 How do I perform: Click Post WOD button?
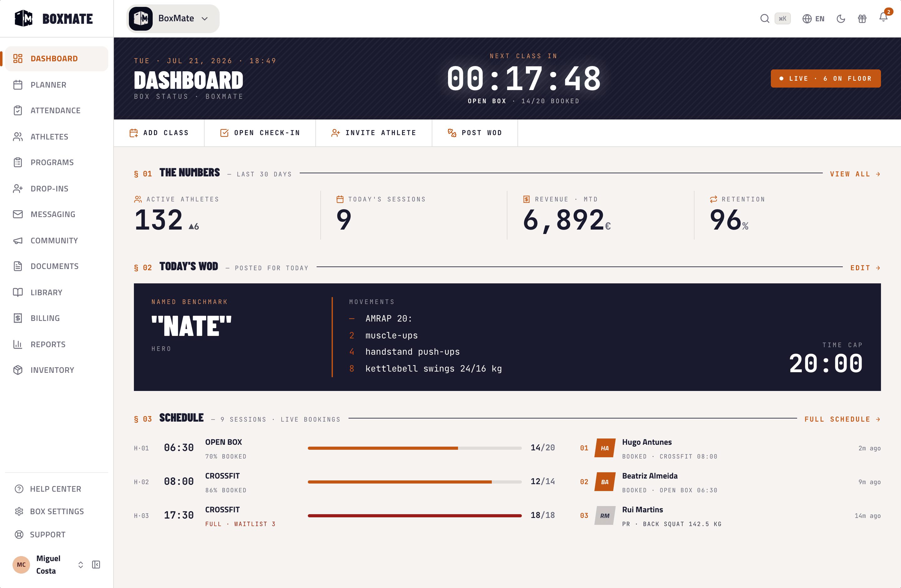coord(475,133)
